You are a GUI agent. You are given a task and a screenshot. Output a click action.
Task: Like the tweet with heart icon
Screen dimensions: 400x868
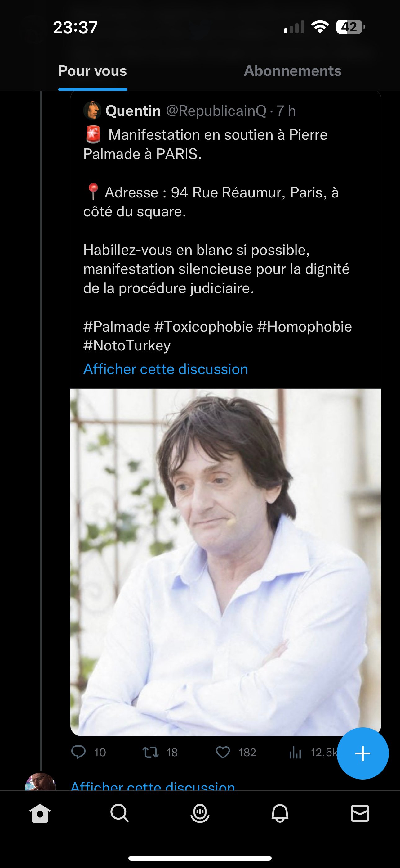pyautogui.click(x=223, y=753)
